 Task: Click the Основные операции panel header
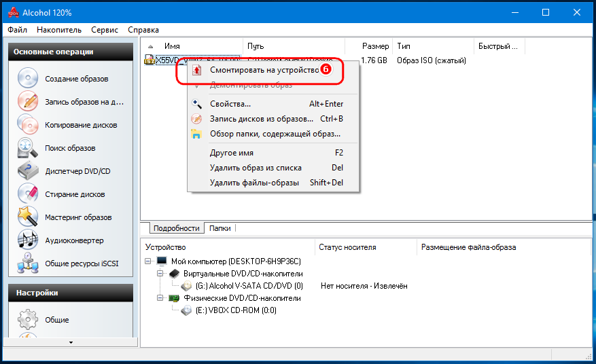tap(71, 52)
